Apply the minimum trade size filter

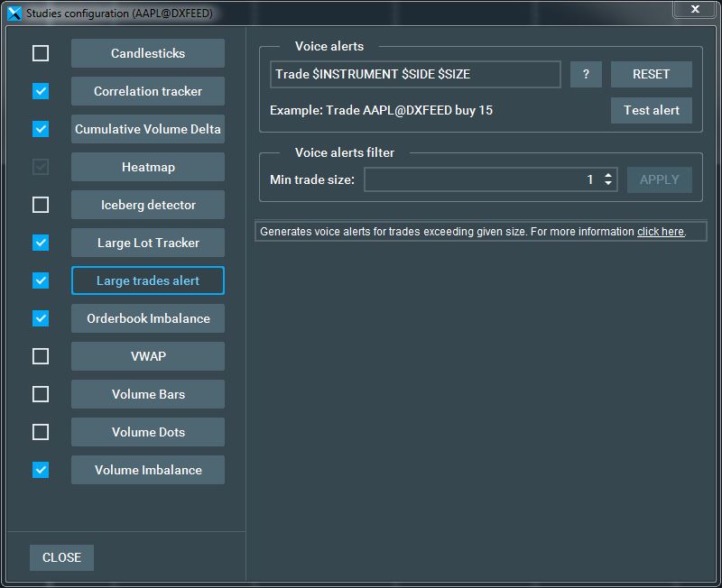659,179
